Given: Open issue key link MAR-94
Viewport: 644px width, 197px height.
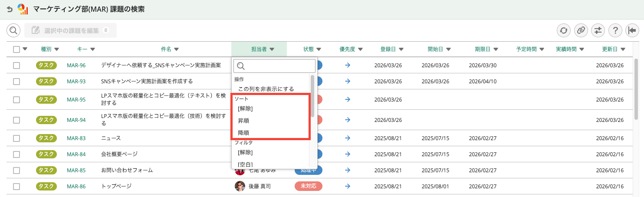Looking at the screenshot, I should click(76, 120).
